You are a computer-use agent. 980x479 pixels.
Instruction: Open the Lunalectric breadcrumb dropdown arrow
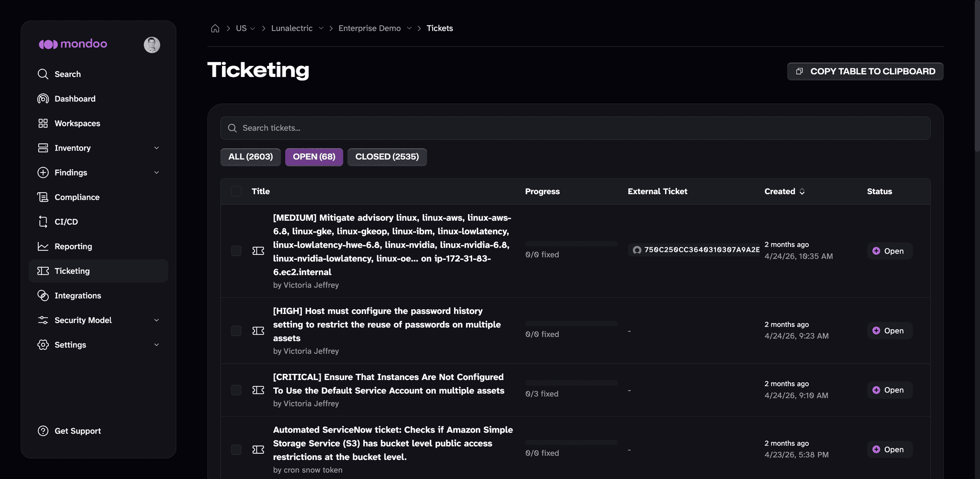(x=321, y=28)
